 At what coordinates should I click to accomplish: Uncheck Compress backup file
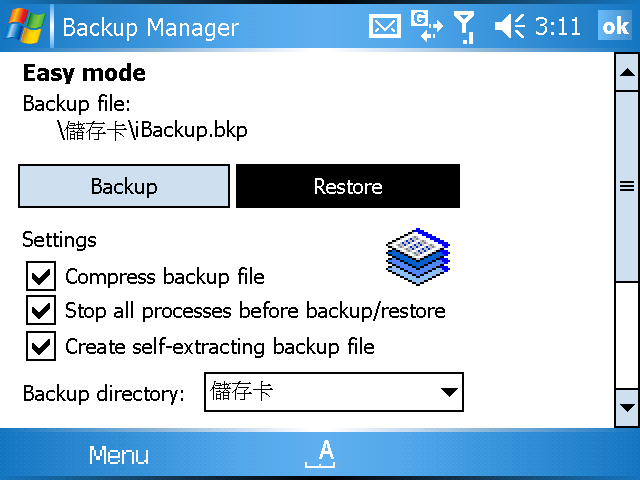click(x=41, y=276)
